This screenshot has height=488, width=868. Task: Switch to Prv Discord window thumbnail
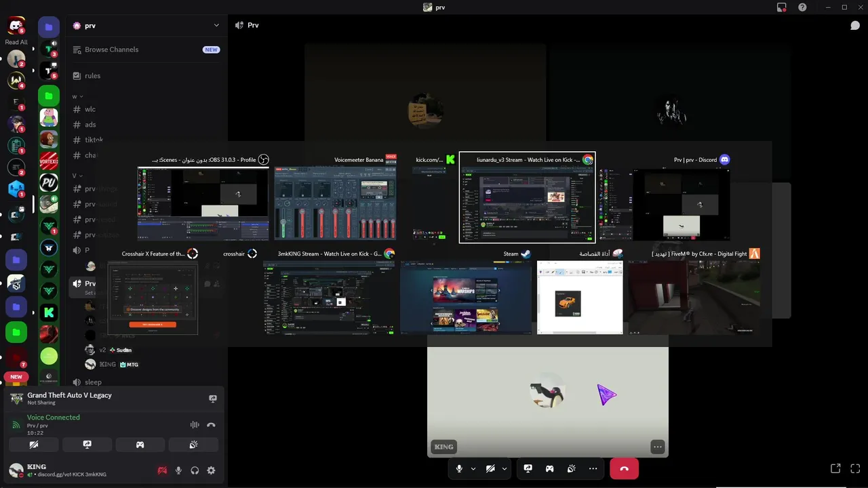click(x=665, y=203)
